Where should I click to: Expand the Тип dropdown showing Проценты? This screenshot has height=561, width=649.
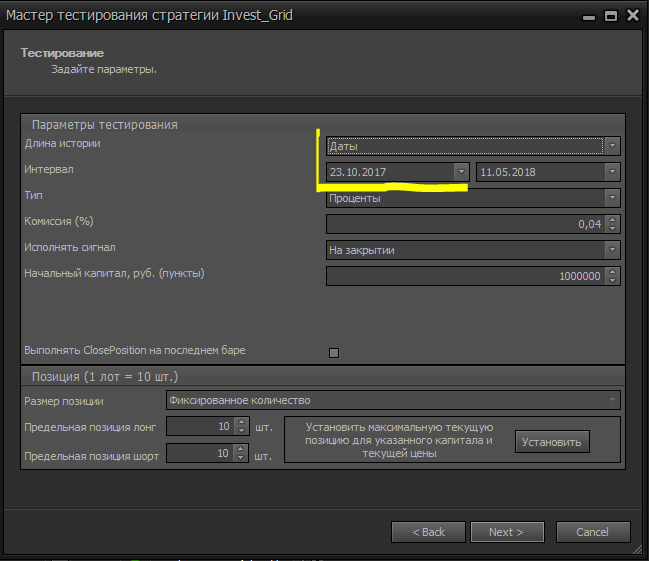pyautogui.click(x=612, y=198)
